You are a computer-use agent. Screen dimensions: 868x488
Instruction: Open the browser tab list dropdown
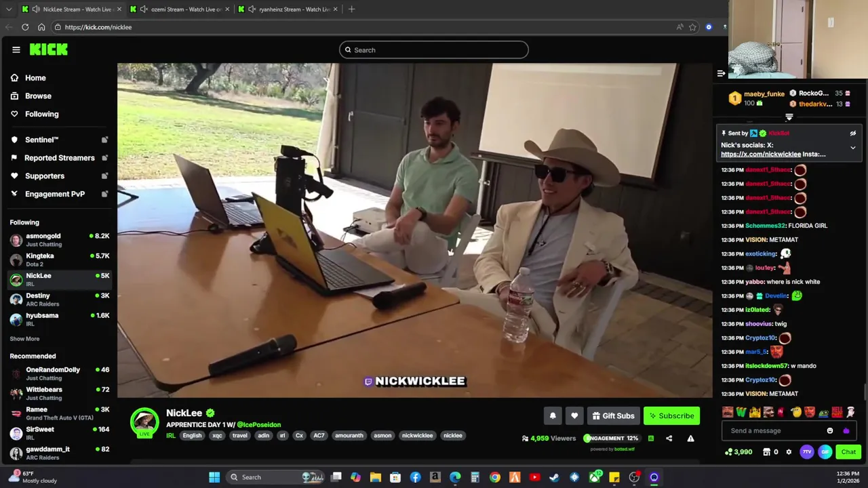tap(9, 9)
